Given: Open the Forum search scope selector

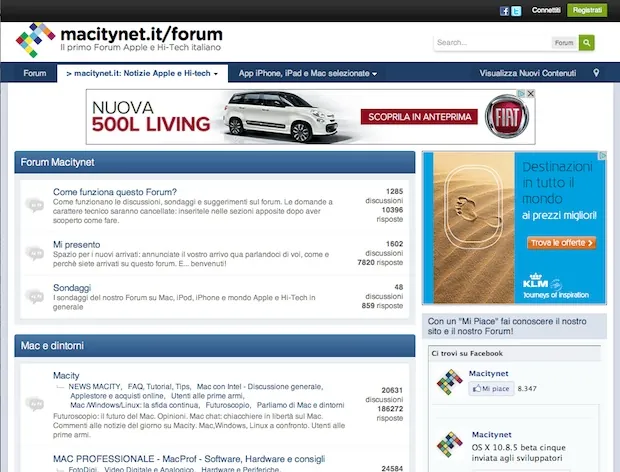Looking at the screenshot, I should coord(564,43).
